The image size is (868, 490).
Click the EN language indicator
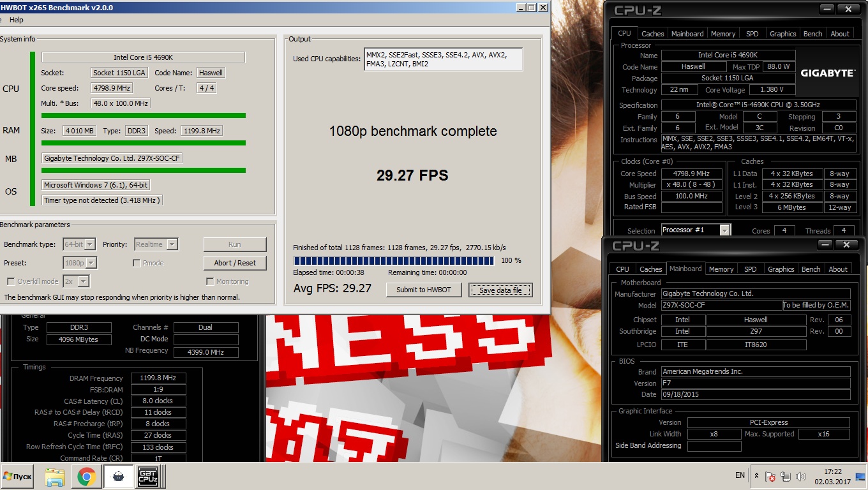[740, 476]
